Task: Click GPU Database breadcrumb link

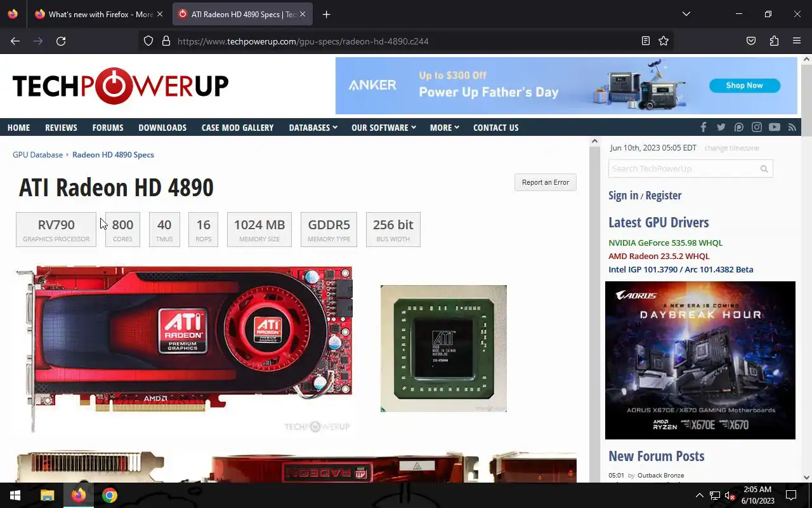Action: 37,155
